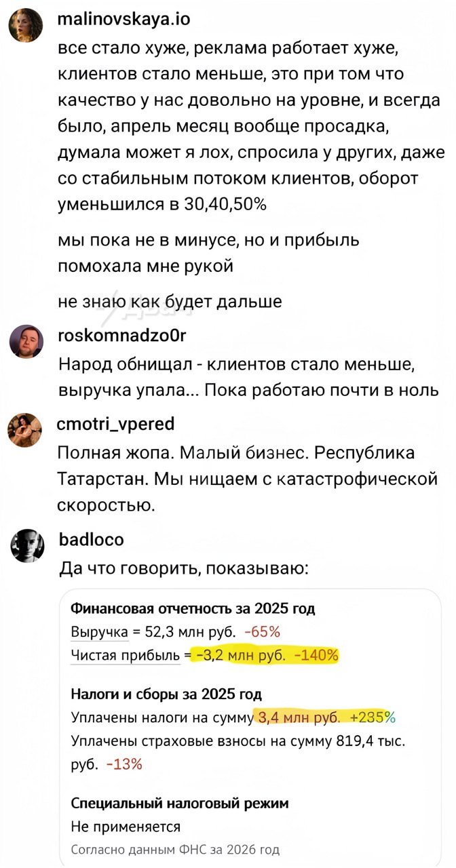Click the underlined "Выручка" term

pyautogui.click(x=100, y=632)
